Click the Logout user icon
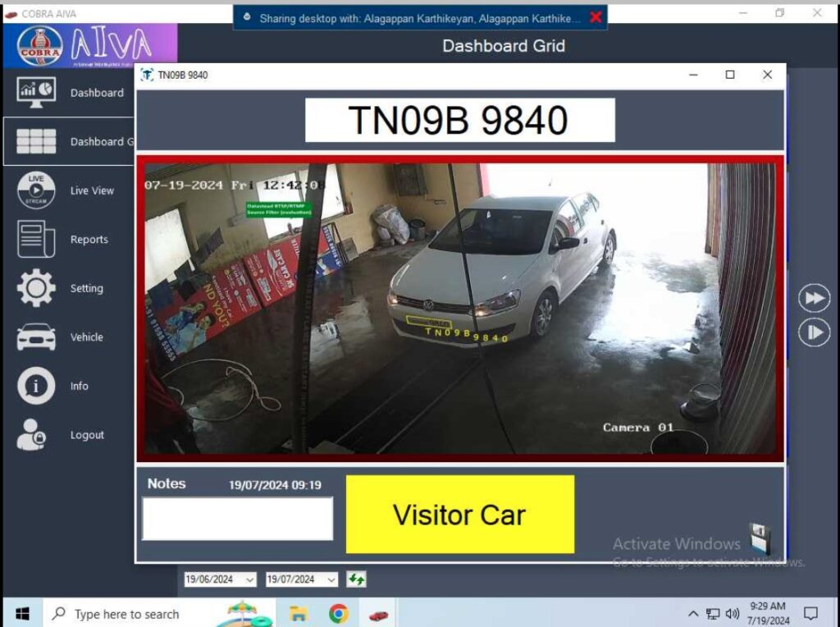Screen dimensions: 840x627 pos(33,435)
